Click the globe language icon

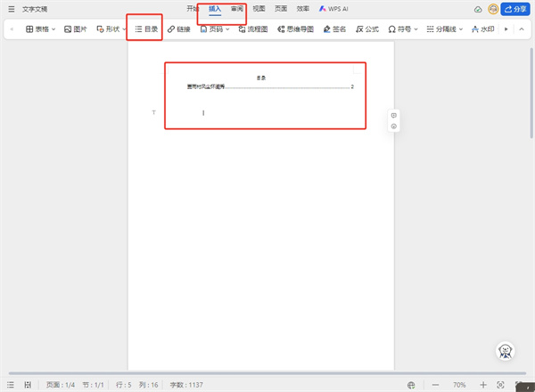pos(411,385)
